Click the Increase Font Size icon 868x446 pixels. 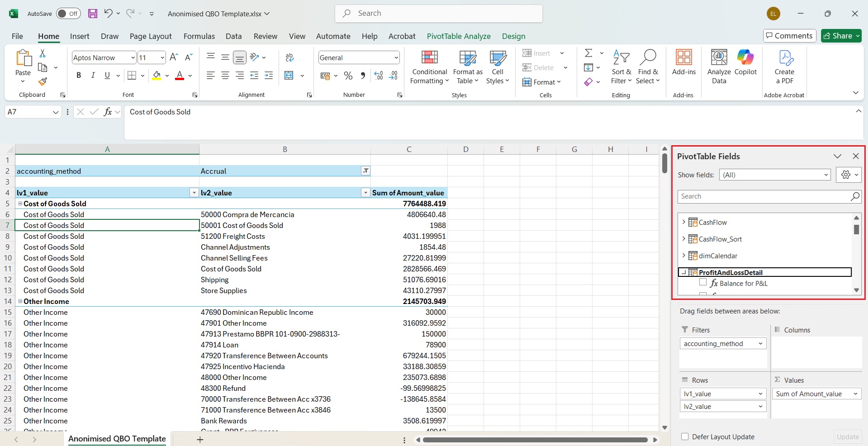174,57
